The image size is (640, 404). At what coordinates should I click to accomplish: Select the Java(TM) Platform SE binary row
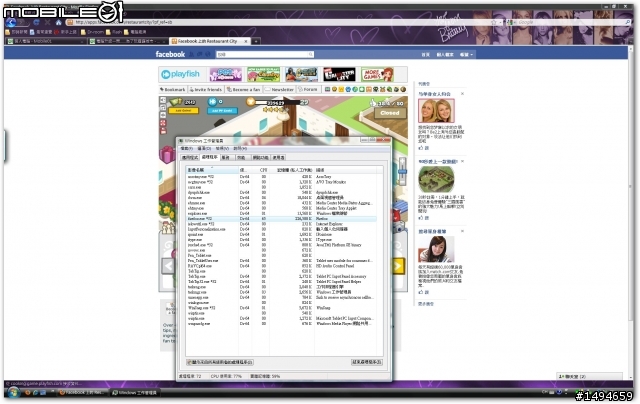pos(282,245)
